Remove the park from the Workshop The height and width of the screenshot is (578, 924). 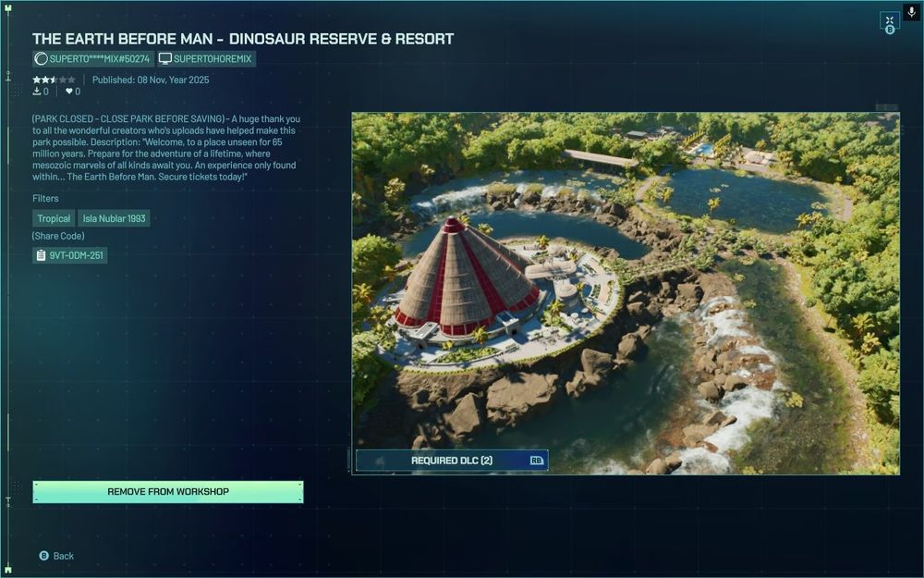pyautogui.click(x=168, y=492)
